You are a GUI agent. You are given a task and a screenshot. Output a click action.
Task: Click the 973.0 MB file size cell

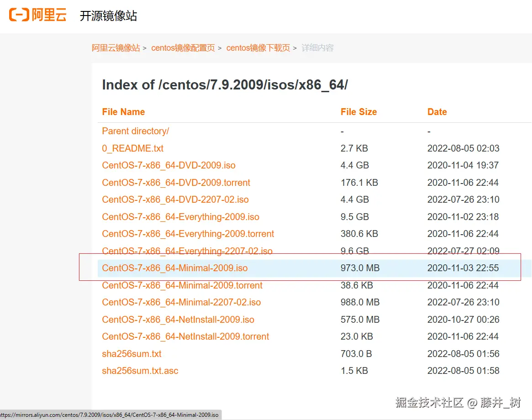(360, 268)
